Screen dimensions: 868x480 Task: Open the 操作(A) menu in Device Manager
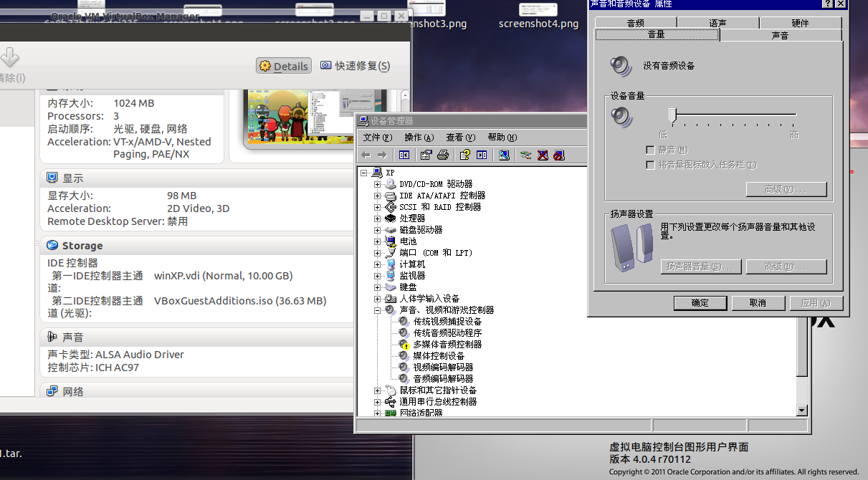click(x=419, y=138)
